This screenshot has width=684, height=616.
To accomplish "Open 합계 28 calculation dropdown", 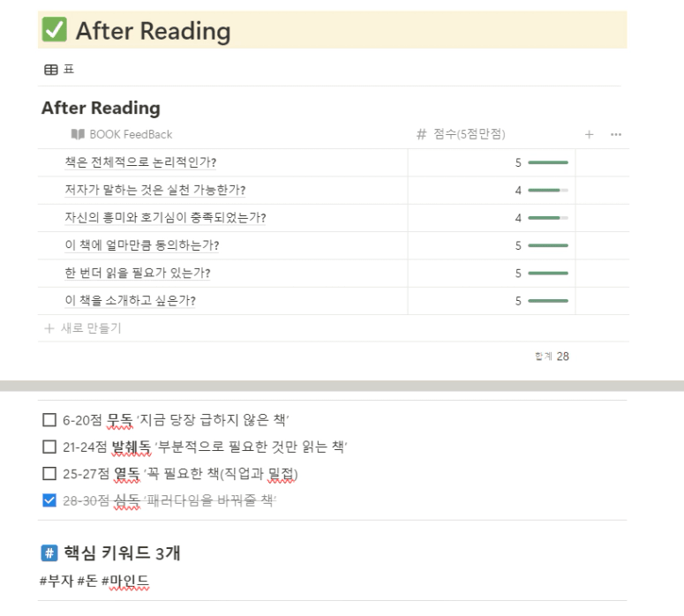I will point(552,357).
